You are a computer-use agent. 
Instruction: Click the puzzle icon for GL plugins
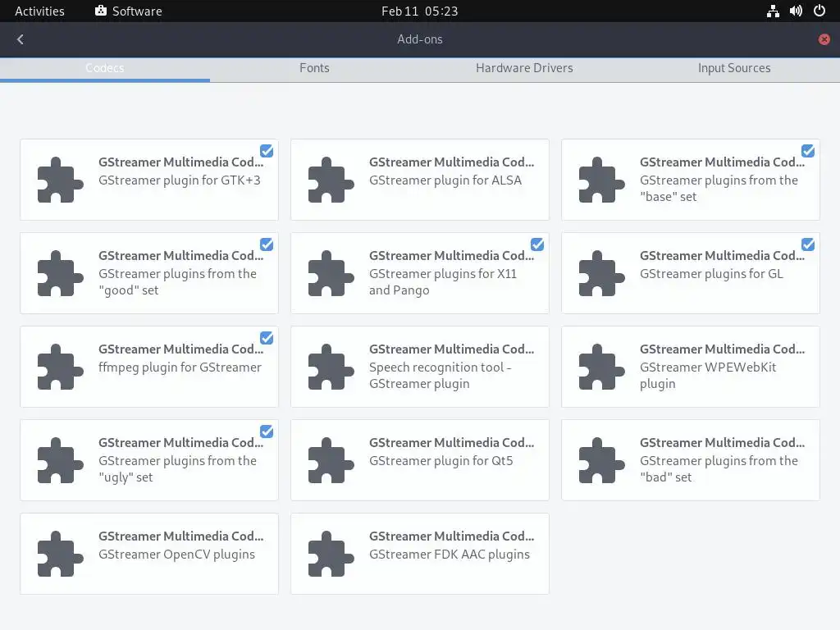coord(601,273)
